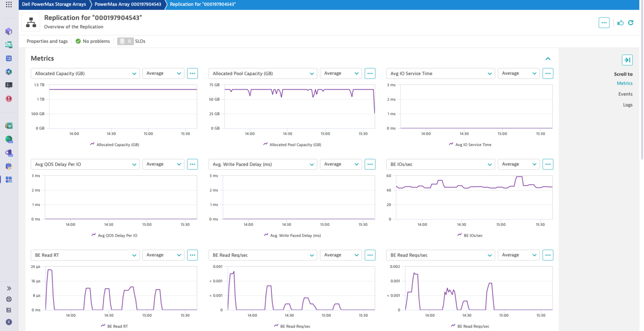Image resolution: width=644 pixels, height=331 pixels.
Task: Open the Avg QOS Delay Per IO metric selector
Action: pyautogui.click(x=85, y=164)
